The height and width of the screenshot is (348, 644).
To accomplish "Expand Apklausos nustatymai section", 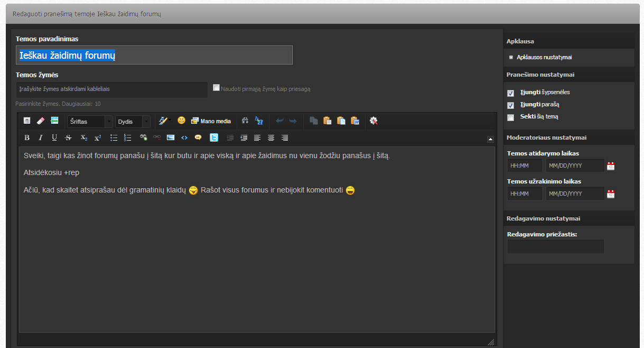I will coord(544,57).
